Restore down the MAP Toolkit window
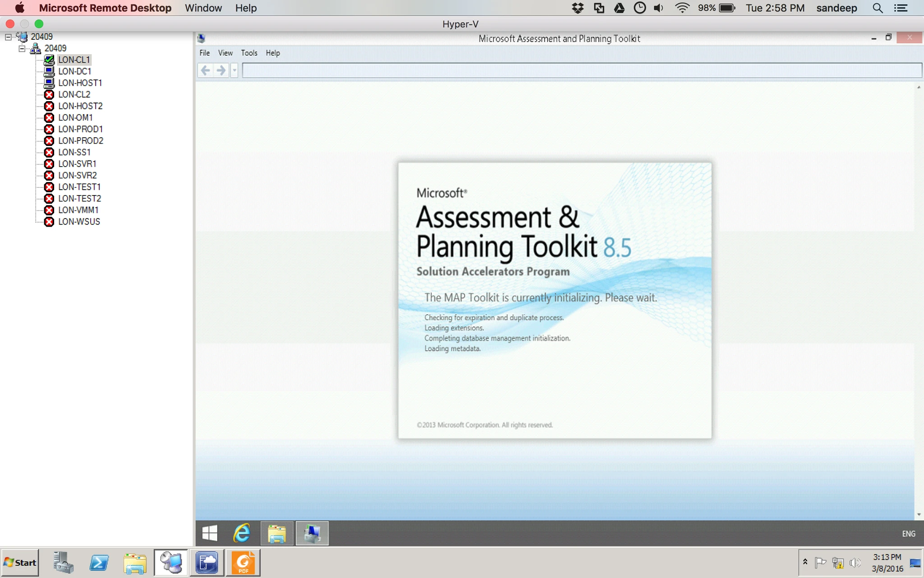 (888, 37)
